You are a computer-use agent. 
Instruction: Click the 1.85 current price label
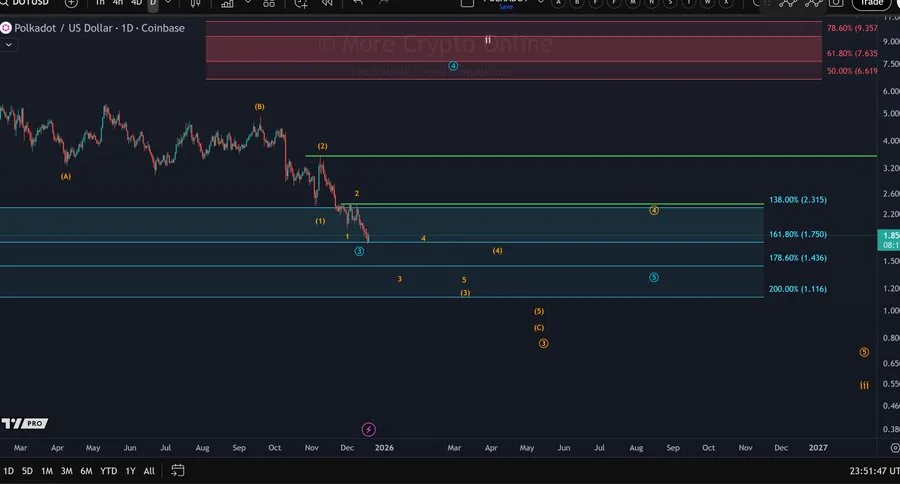coord(889,240)
